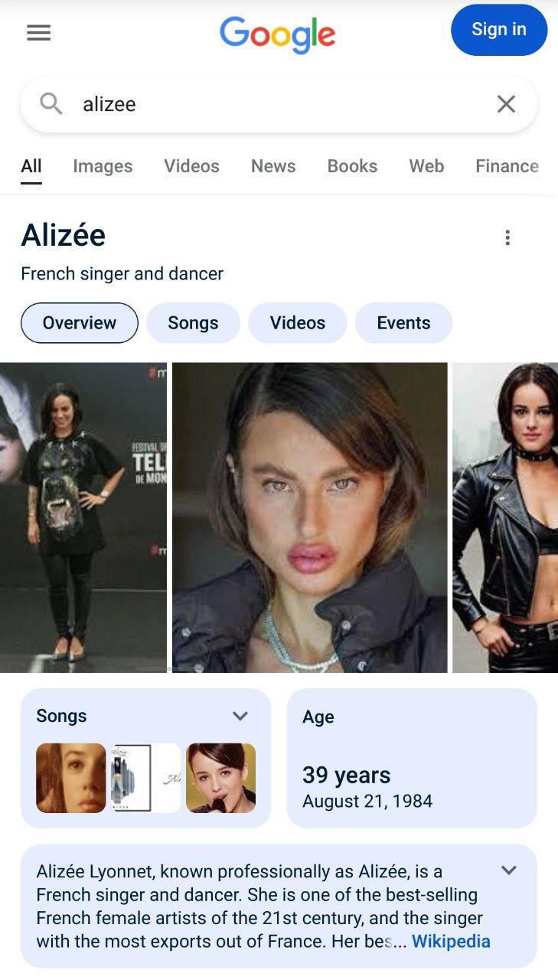Screen dimensions: 558x980
Task: Click the Google logo
Action: pyautogui.click(x=278, y=34)
